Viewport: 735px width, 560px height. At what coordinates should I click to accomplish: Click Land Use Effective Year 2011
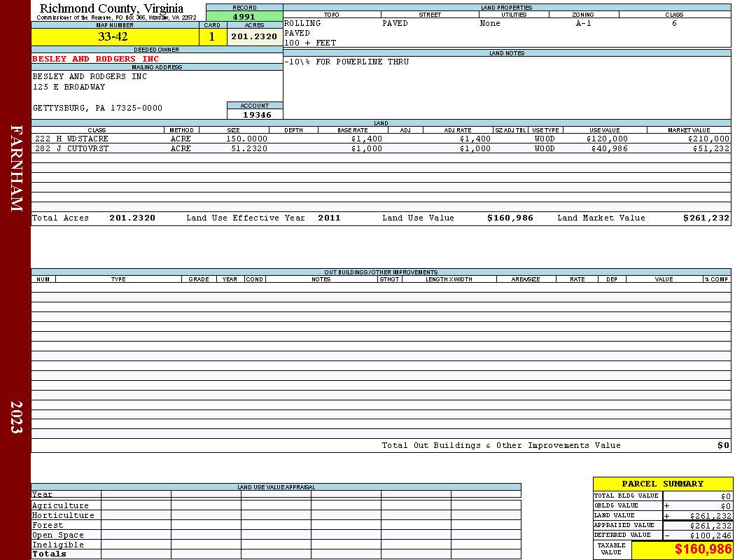pos(329,218)
